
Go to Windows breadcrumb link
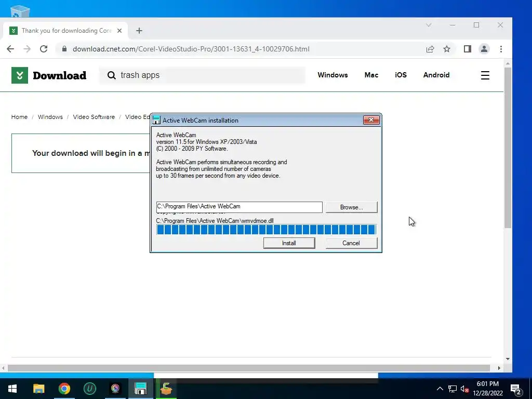[x=50, y=117]
